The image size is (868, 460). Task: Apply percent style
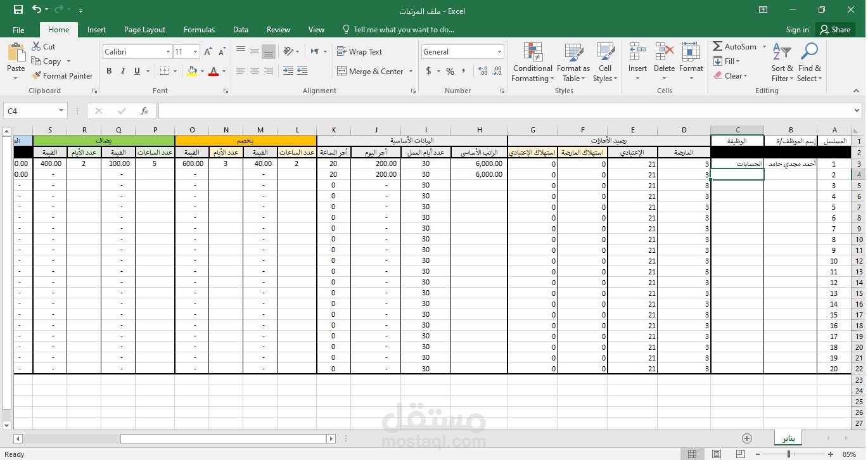tap(450, 71)
